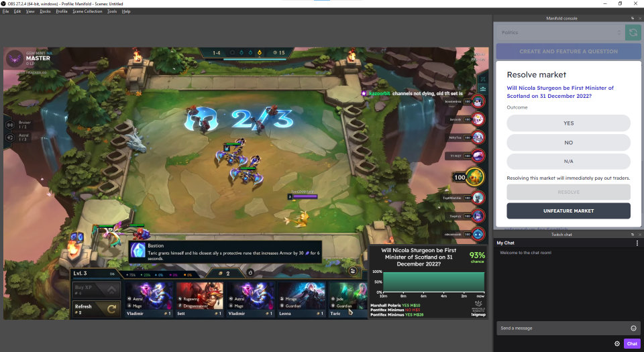Buy the Sett champion card
Viewport: 644px width, 352px height.
(x=200, y=300)
